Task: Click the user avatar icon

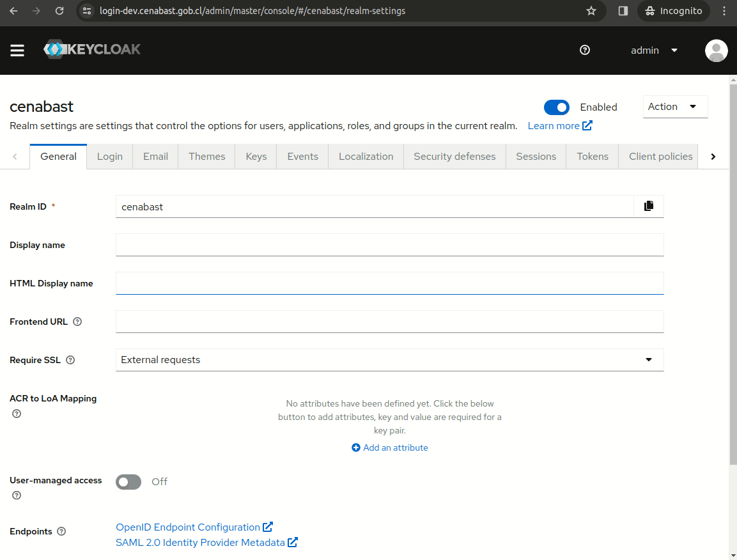Action: (x=716, y=51)
